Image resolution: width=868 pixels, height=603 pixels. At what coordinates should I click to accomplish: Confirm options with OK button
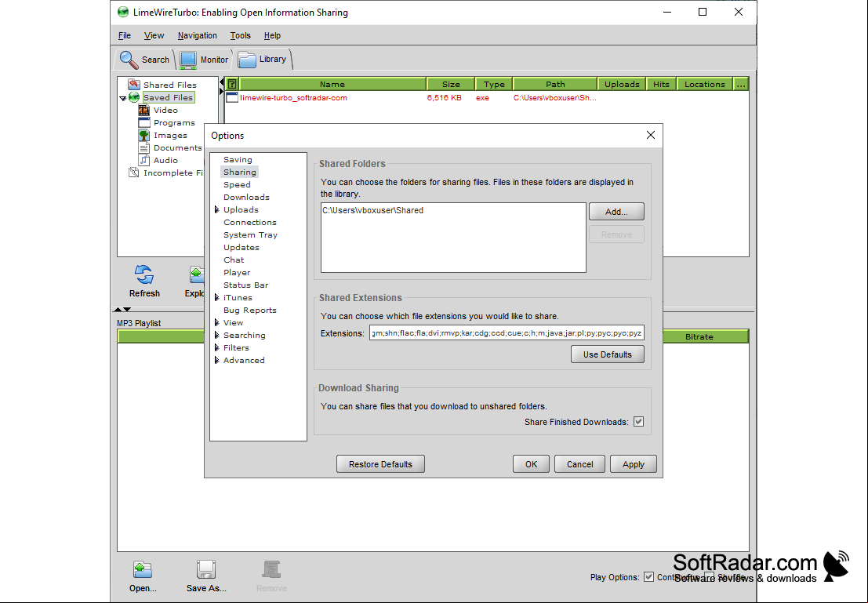(531, 464)
